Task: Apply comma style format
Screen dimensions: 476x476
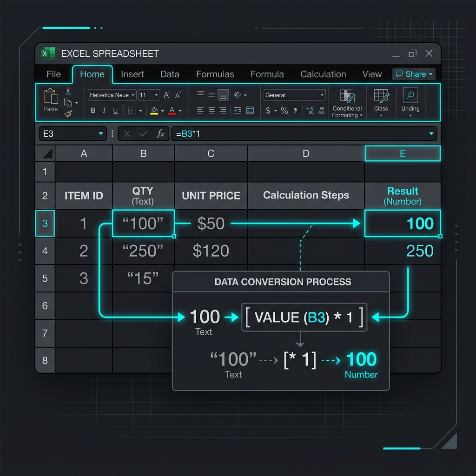Action: click(x=295, y=110)
